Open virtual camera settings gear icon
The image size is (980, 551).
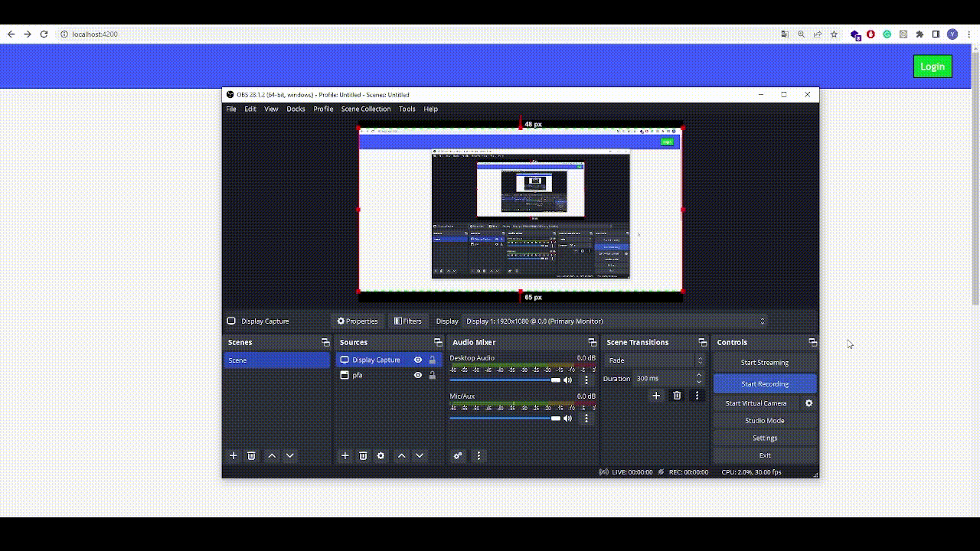coord(808,403)
